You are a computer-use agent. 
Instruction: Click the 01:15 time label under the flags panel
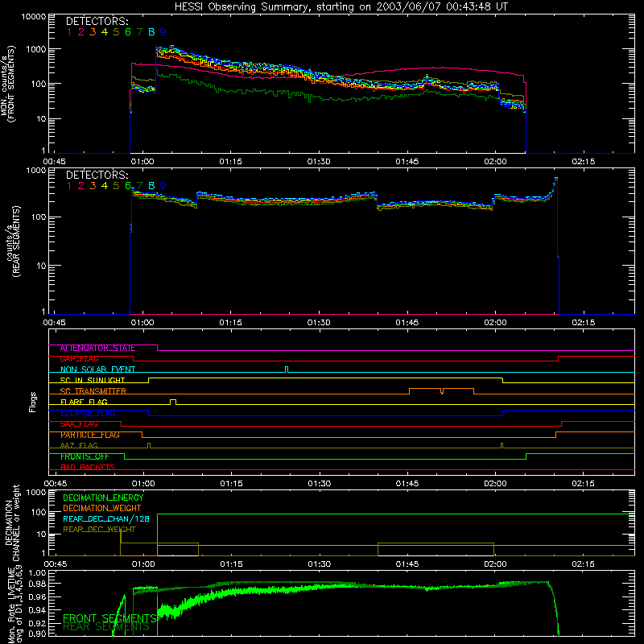click(231, 484)
